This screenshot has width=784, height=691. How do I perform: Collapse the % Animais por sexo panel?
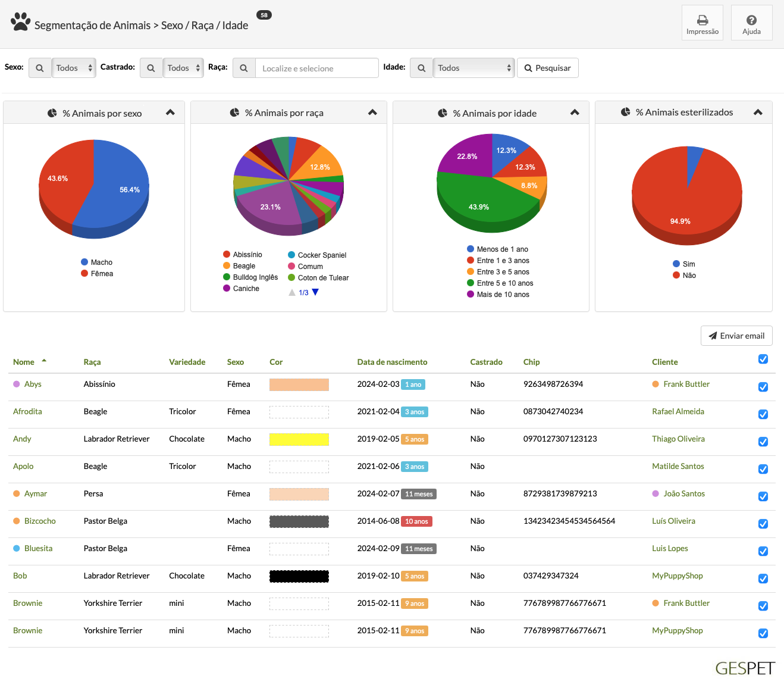pyautogui.click(x=170, y=112)
